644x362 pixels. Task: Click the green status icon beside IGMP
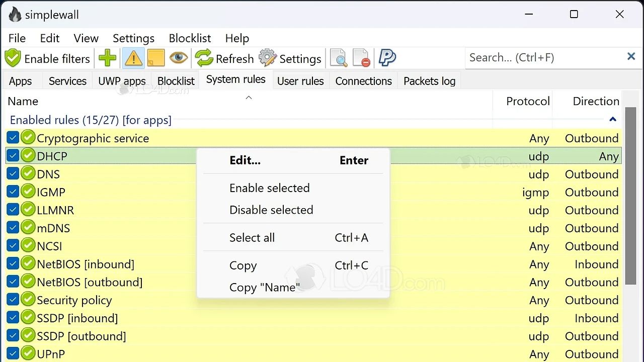(28, 192)
